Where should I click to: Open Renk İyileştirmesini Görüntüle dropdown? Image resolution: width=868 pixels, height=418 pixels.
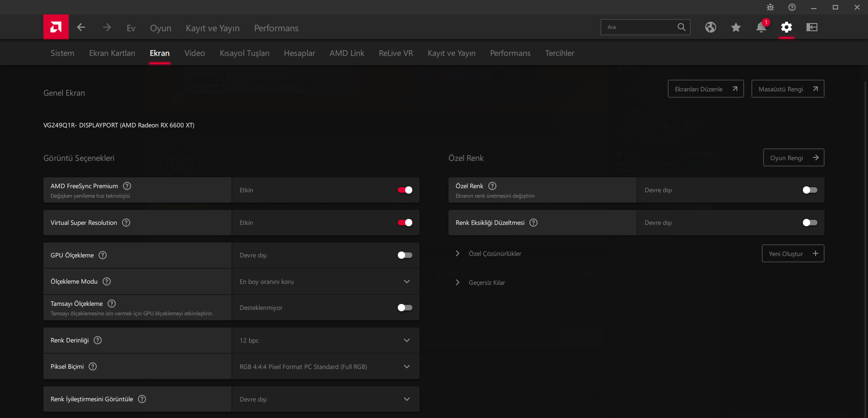pos(325,399)
